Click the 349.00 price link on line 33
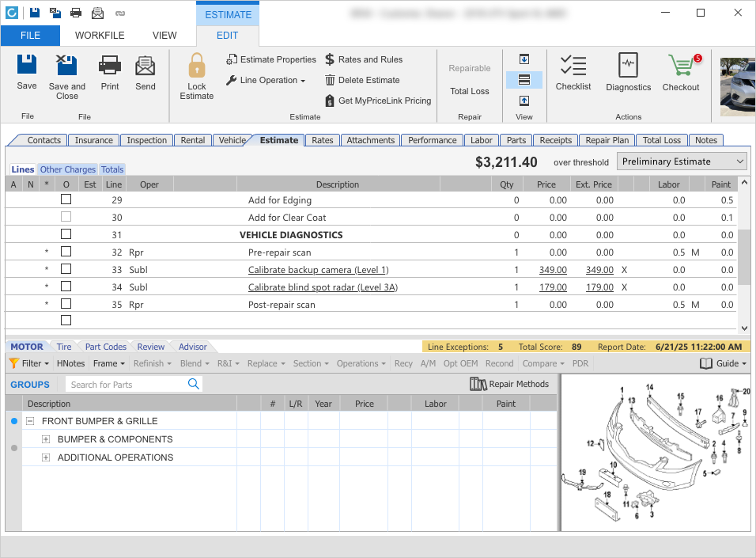This screenshot has width=756, height=558. (553, 270)
